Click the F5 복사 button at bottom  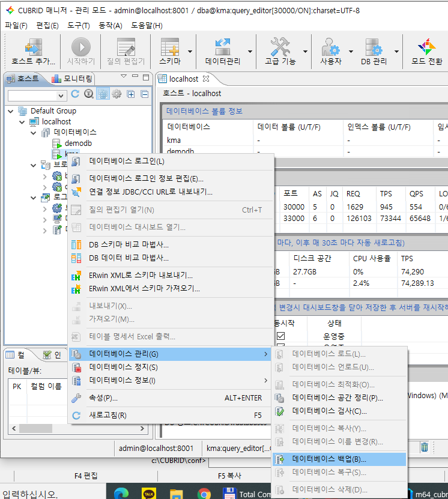tap(229, 476)
